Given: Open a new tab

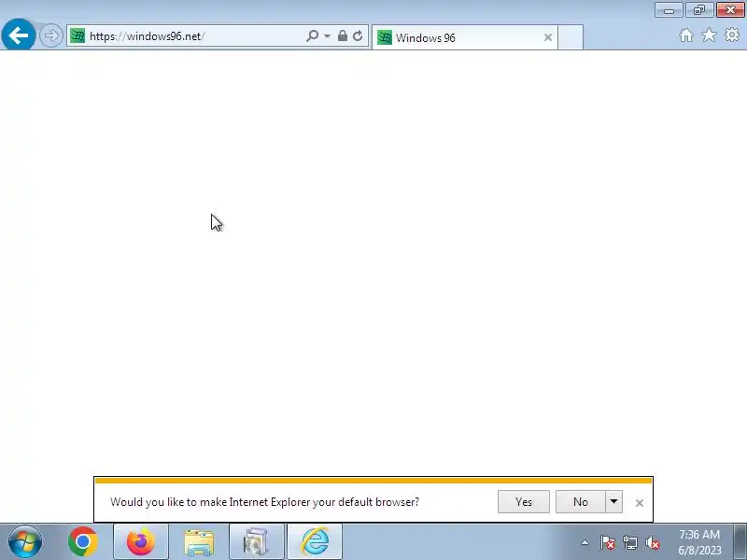Looking at the screenshot, I should point(571,37).
